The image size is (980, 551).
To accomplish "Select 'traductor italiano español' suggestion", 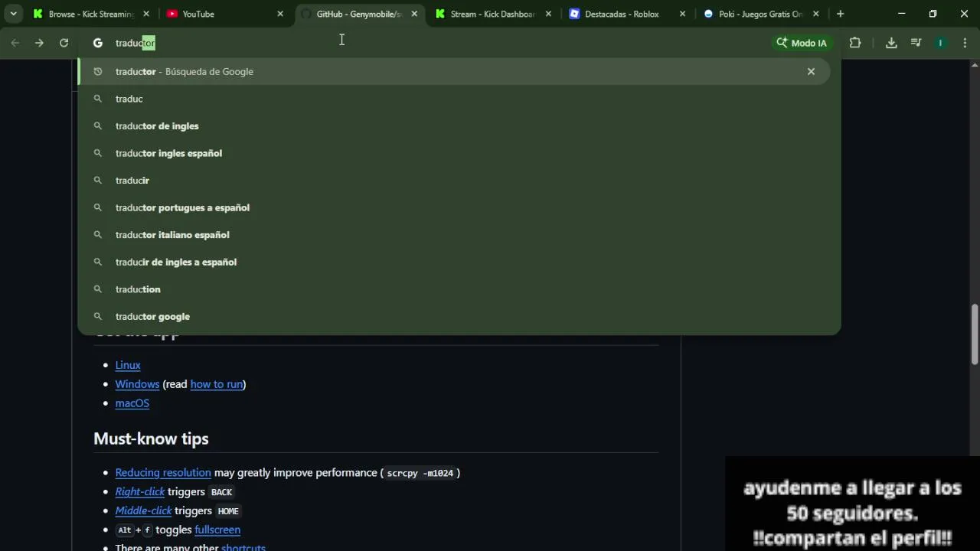I will [455, 235].
